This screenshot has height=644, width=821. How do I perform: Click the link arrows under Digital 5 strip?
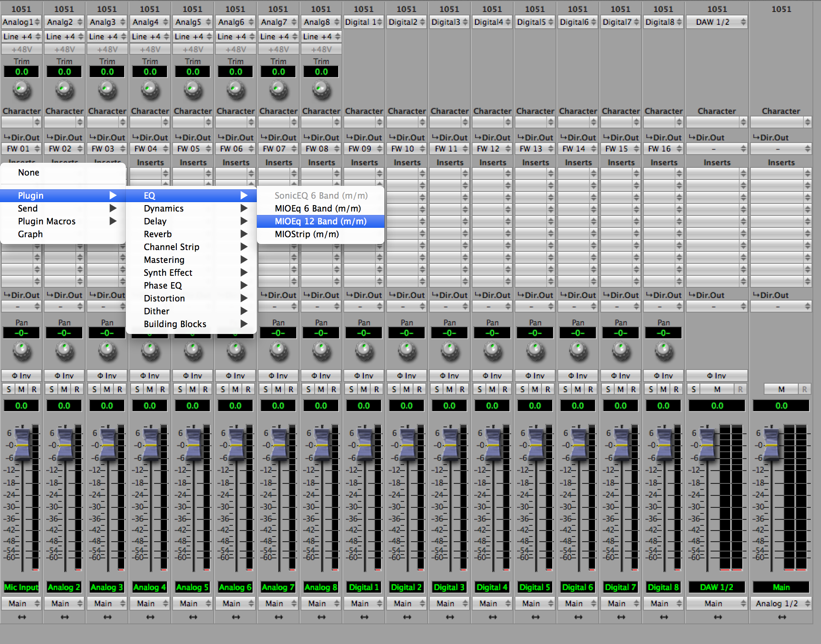535,617
